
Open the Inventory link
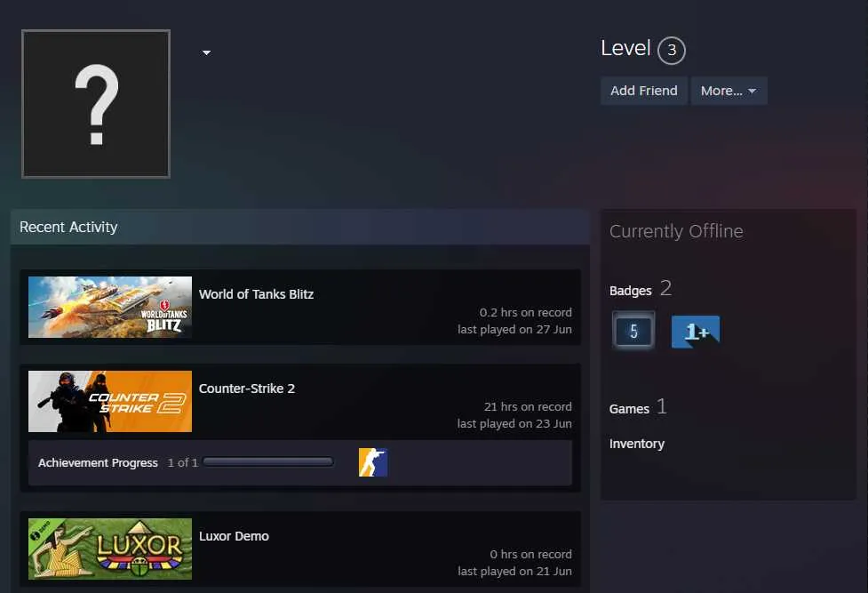point(637,444)
